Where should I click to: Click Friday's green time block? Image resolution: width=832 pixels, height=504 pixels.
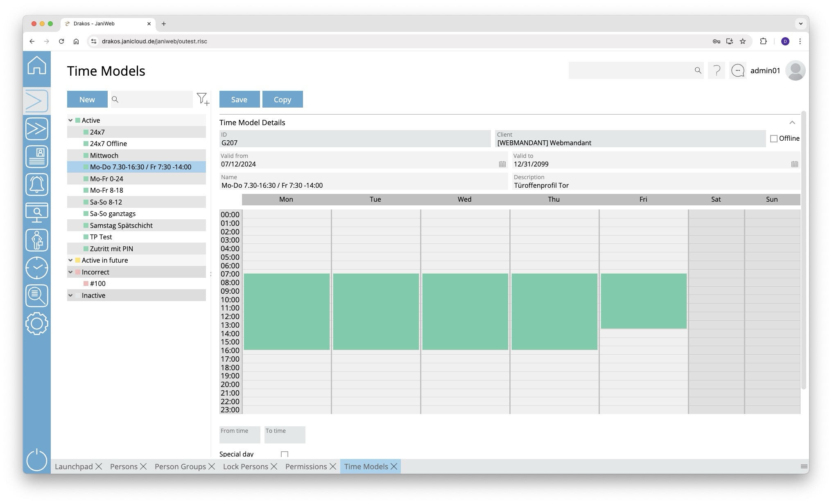tap(643, 301)
